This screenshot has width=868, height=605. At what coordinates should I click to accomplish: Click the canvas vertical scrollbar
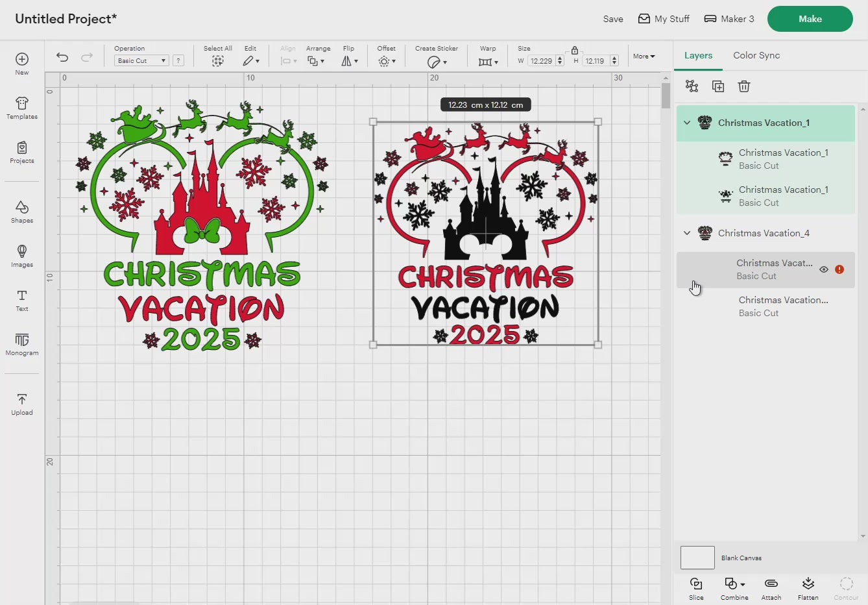click(x=666, y=96)
